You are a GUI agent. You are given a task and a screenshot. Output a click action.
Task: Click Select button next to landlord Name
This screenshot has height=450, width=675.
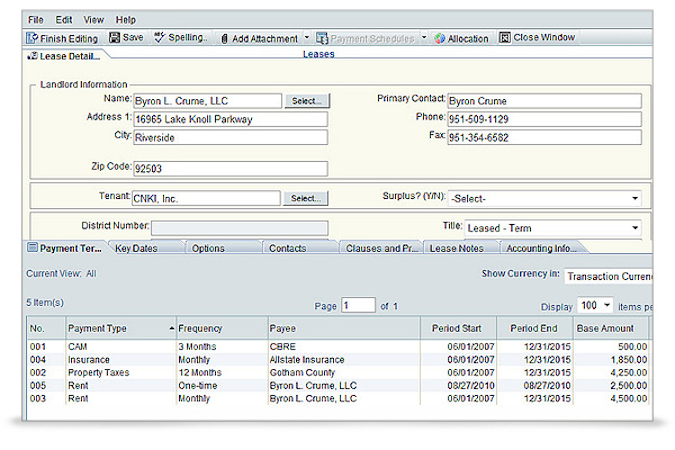(307, 101)
